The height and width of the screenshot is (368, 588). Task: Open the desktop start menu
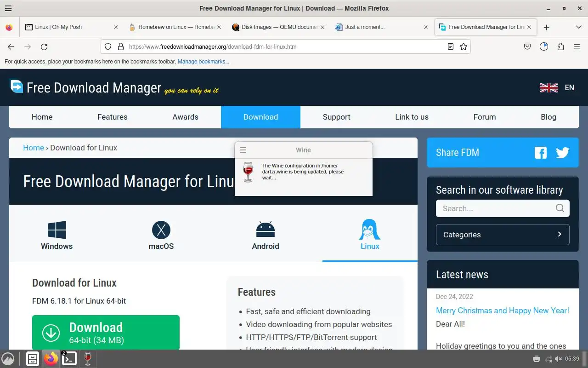[8, 359]
